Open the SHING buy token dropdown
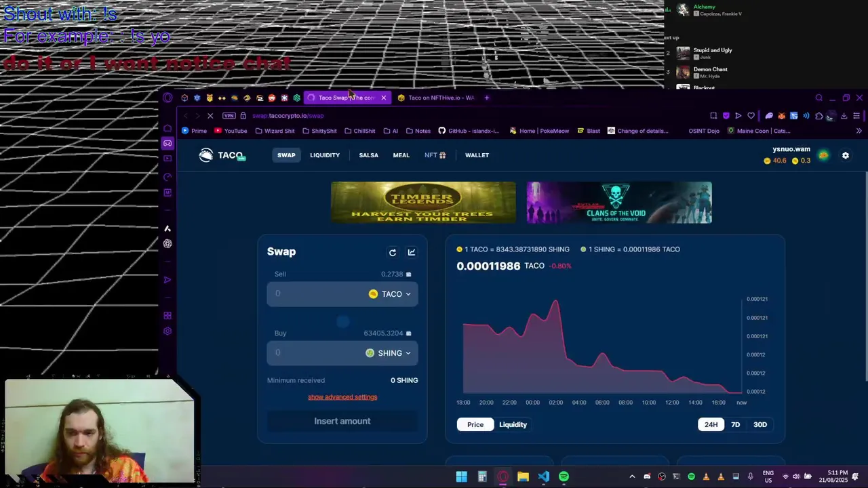The height and width of the screenshot is (488, 868). coord(388,353)
